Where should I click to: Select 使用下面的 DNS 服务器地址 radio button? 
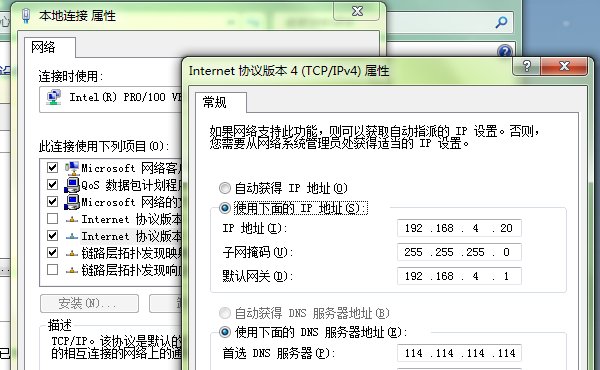(225, 332)
